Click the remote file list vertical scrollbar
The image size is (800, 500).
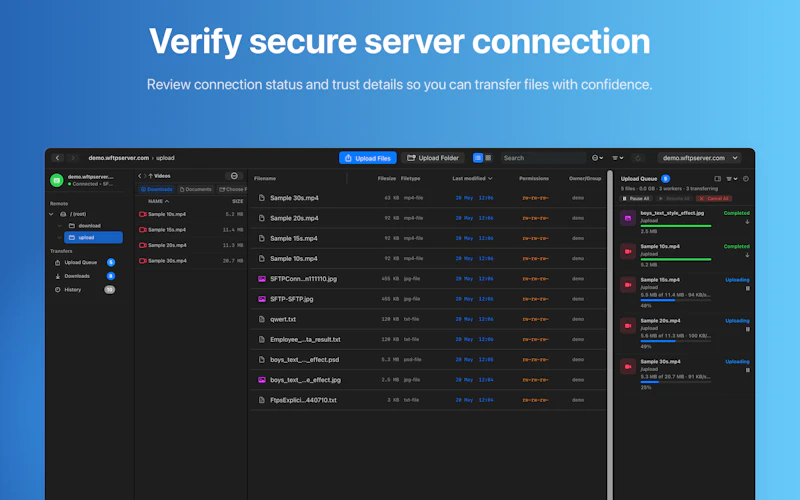(x=610, y=335)
